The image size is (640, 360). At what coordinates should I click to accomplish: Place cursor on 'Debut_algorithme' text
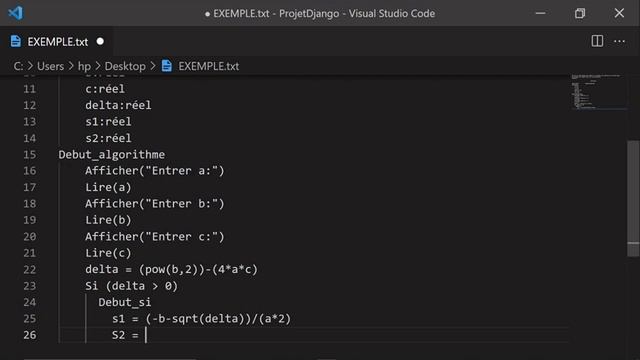click(111, 155)
